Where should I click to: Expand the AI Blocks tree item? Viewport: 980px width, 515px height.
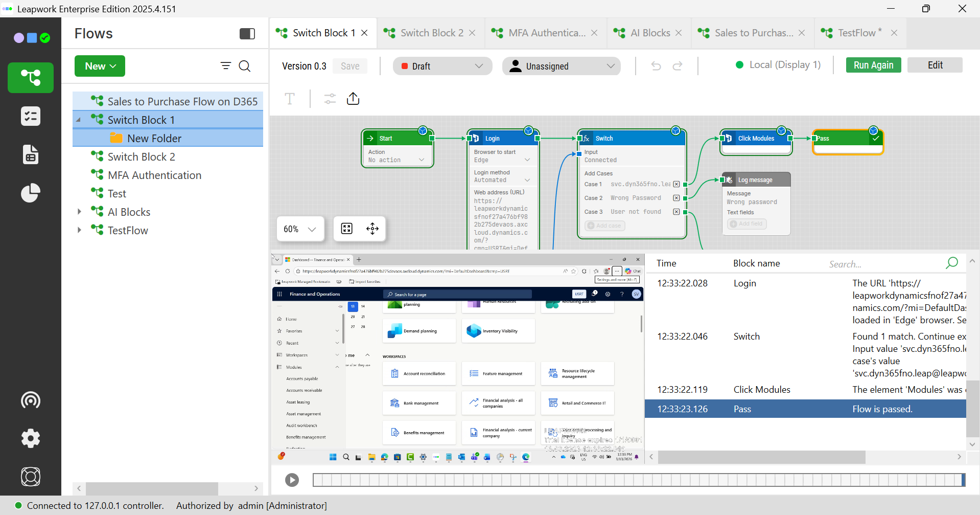pyautogui.click(x=79, y=212)
